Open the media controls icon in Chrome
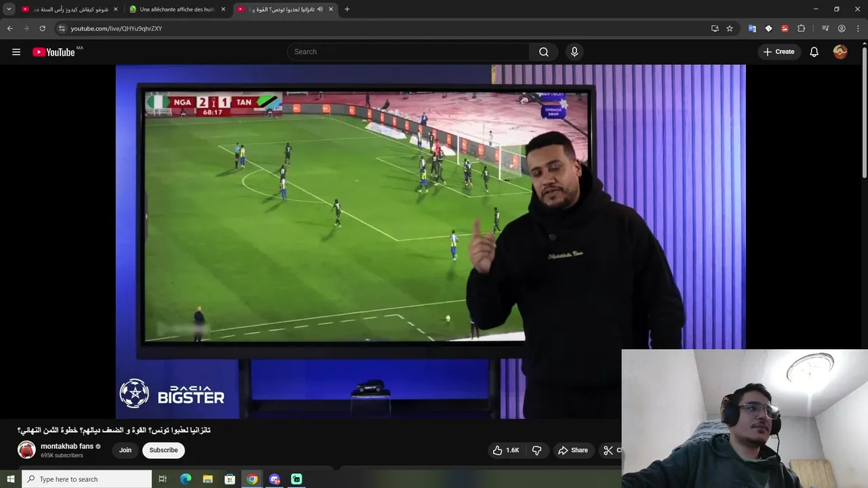868x488 pixels. (825, 28)
